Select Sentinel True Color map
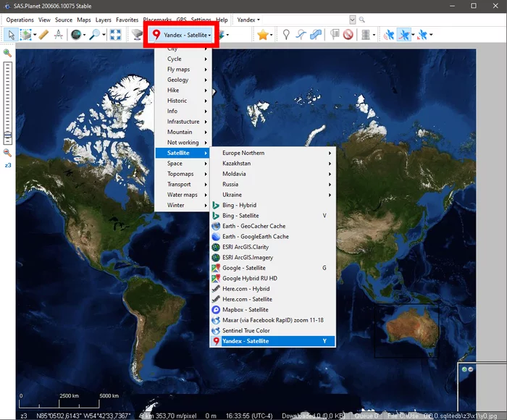Image resolution: width=507 pixels, height=420 pixels. click(272, 330)
